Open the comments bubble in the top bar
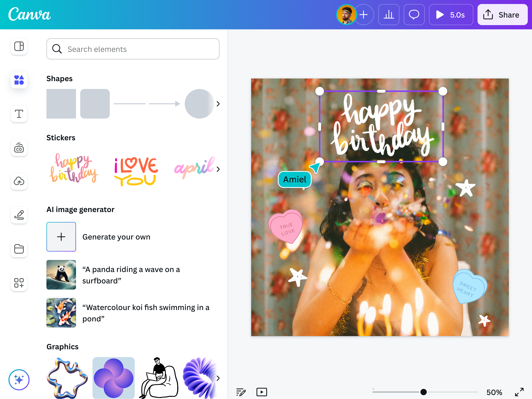This screenshot has height=399, width=532. click(414, 15)
